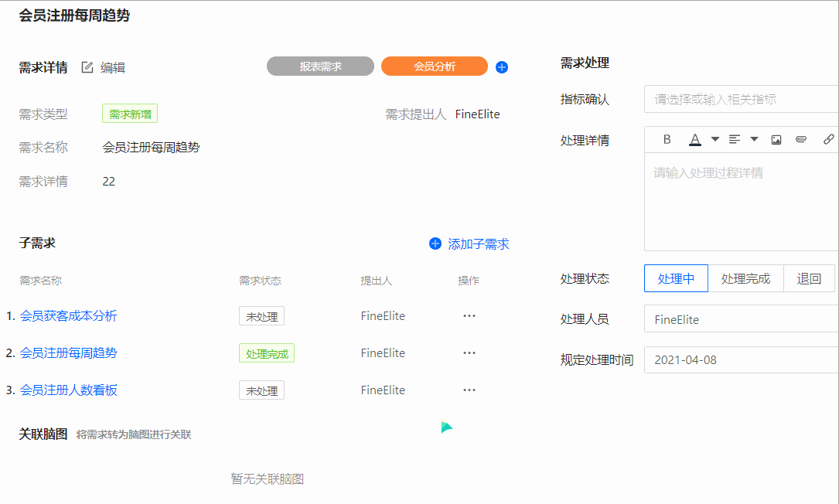The image size is (839, 504).
Task: Apply font color in the 处理详情 editor
Action: (x=695, y=139)
